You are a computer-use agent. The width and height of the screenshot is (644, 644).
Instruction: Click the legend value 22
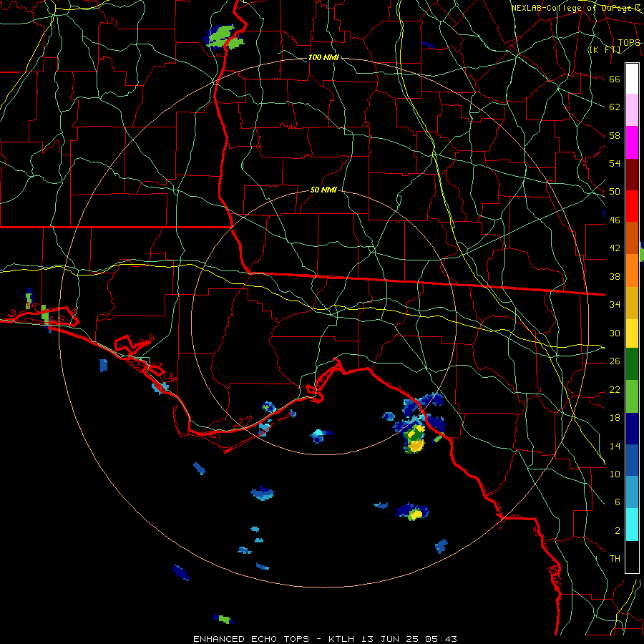click(615, 389)
